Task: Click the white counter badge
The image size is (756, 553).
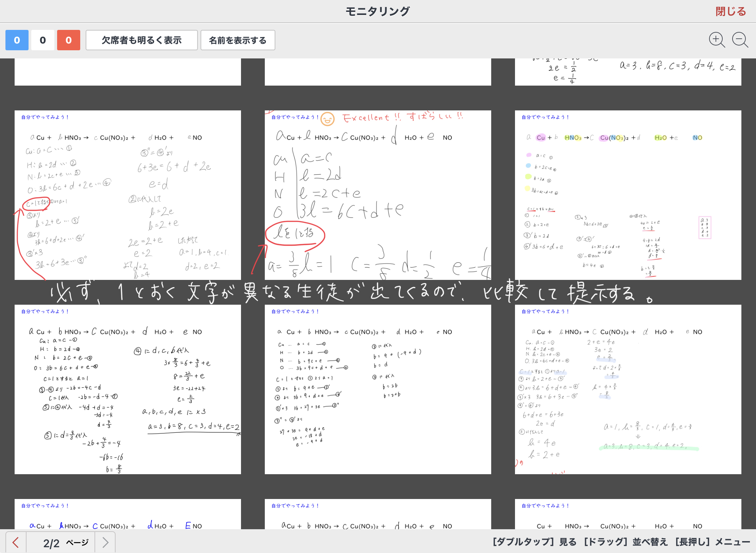Action: 43,40
